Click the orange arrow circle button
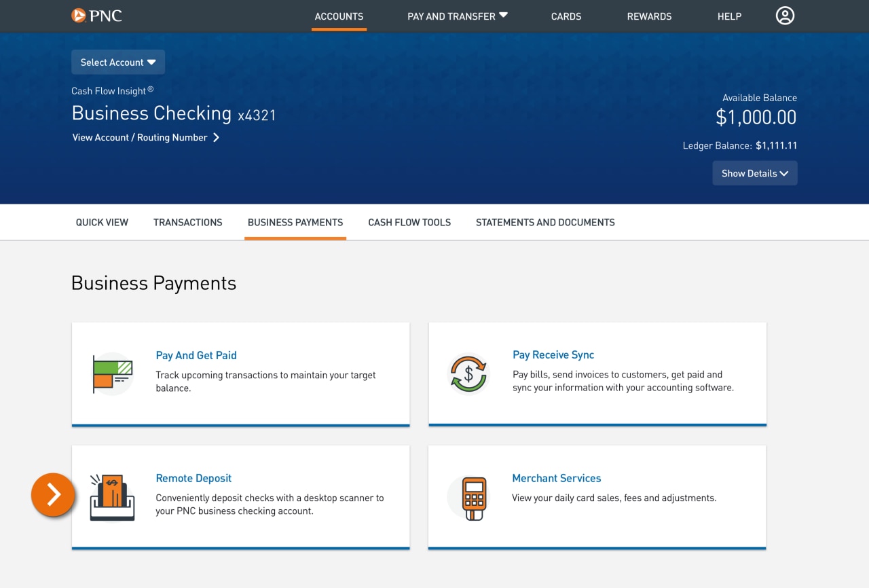Viewport: 869px width, 588px height. 53,495
